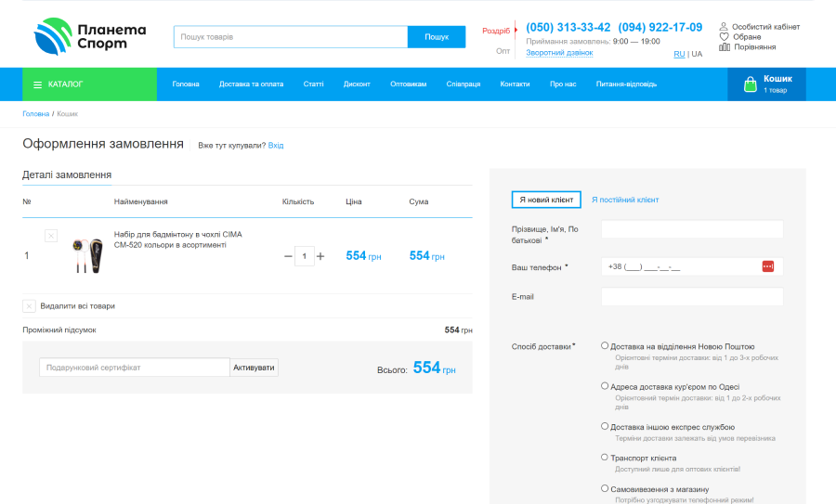Switch to Я постійний клієнт tab
Screen dimensions: 836x504
click(x=625, y=200)
